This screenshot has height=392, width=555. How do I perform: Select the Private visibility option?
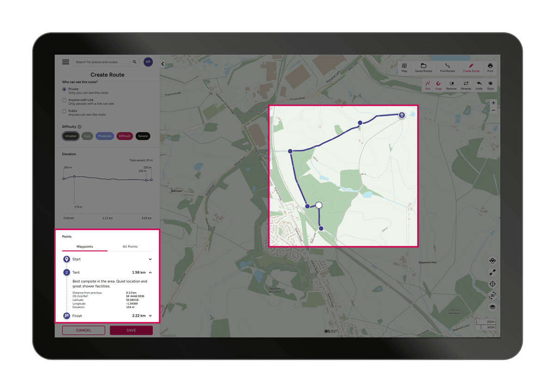64,89
